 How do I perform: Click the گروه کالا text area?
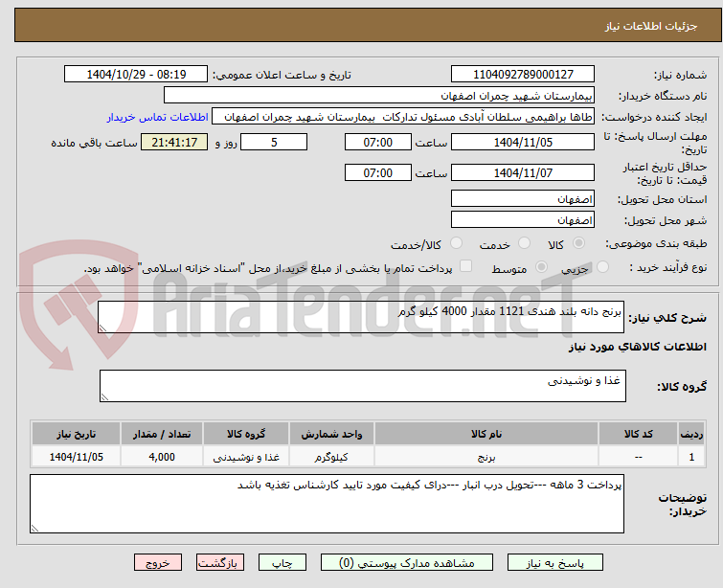(362, 386)
